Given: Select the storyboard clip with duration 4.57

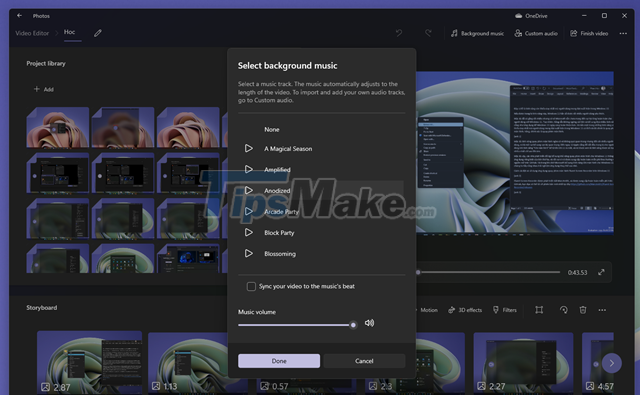Looking at the screenshot, I should [598, 363].
